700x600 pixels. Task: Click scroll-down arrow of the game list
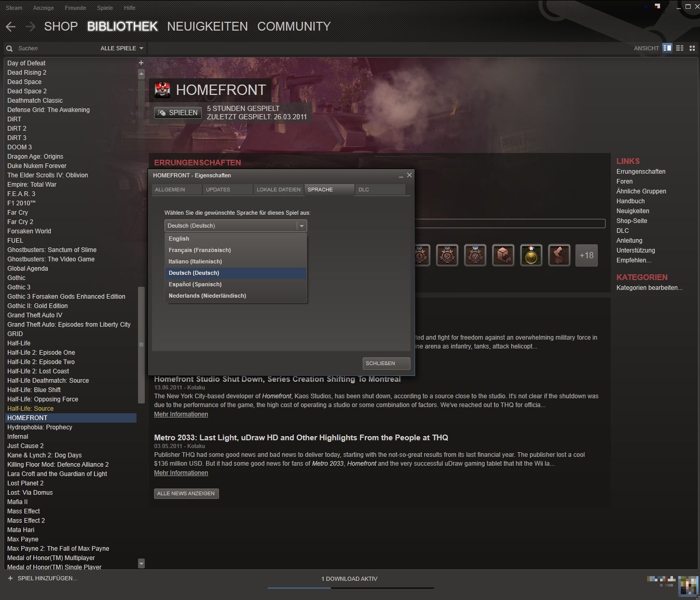[x=141, y=563]
